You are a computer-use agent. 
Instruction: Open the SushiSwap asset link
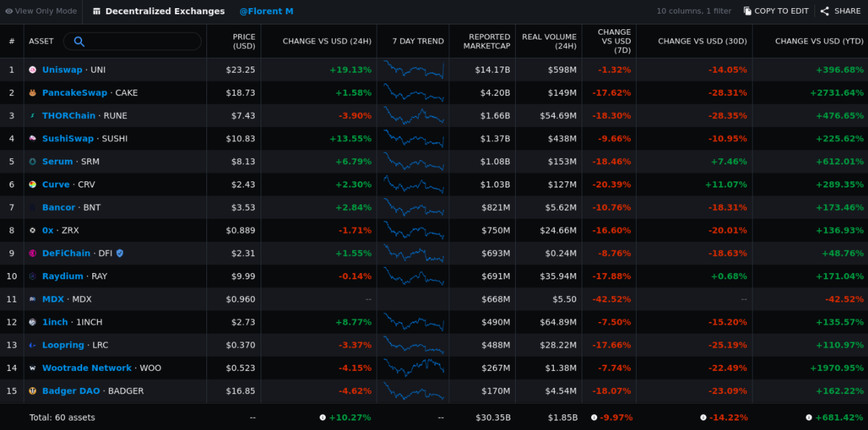(x=68, y=139)
